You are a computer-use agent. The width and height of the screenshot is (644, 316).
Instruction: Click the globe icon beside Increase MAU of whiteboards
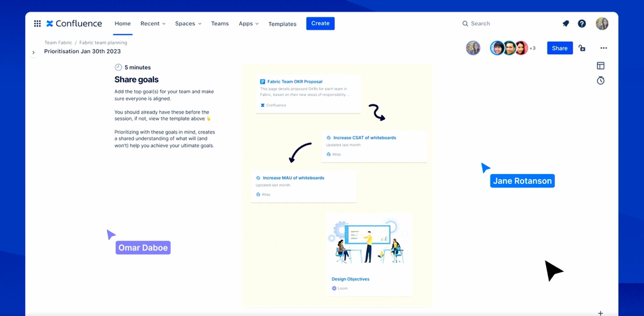click(x=258, y=178)
